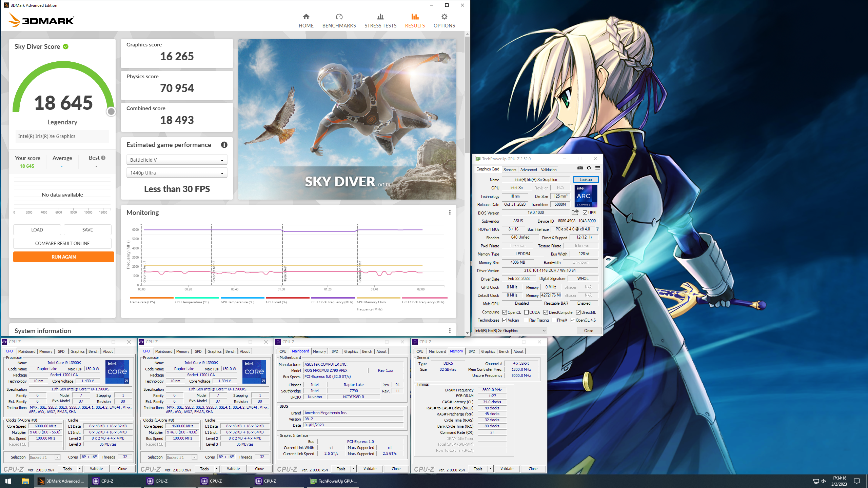Click the GPU-Z refresh icon
Image resolution: width=868 pixels, height=488 pixels.
[x=589, y=168]
